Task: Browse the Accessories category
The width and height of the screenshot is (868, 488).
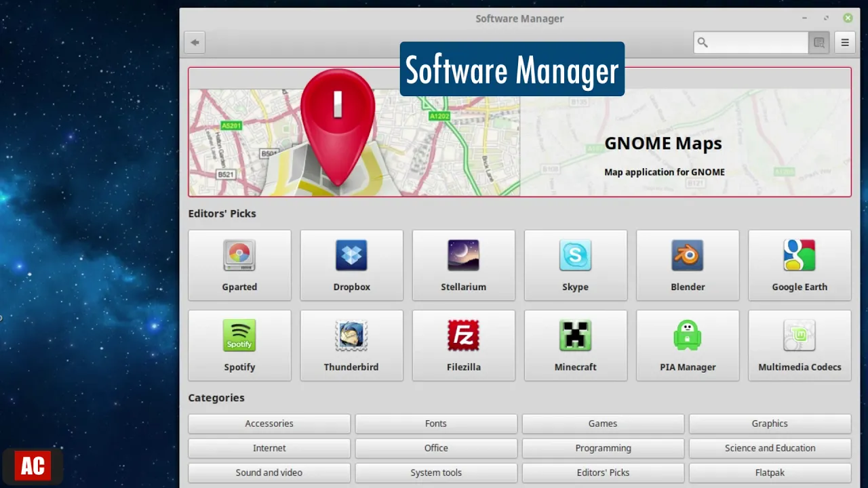Action: [x=269, y=424]
